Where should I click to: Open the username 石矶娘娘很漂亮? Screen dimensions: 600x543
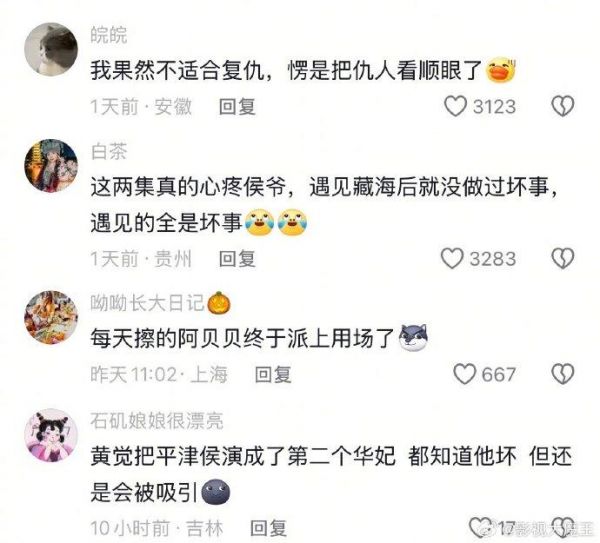pyautogui.click(x=157, y=421)
